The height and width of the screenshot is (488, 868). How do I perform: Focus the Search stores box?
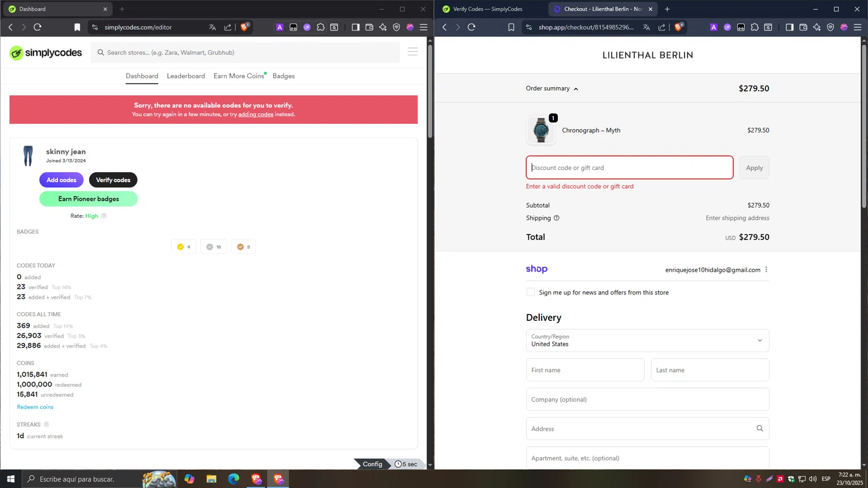245,53
